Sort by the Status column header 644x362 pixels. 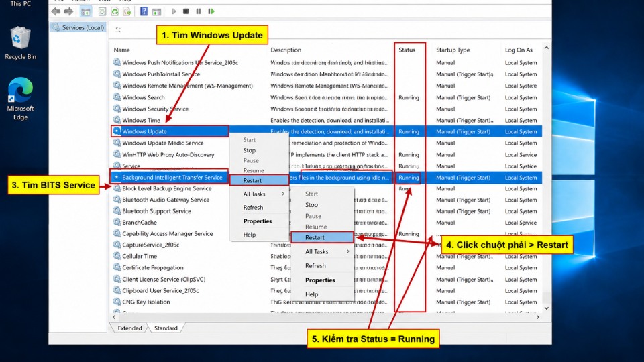coord(407,50)
